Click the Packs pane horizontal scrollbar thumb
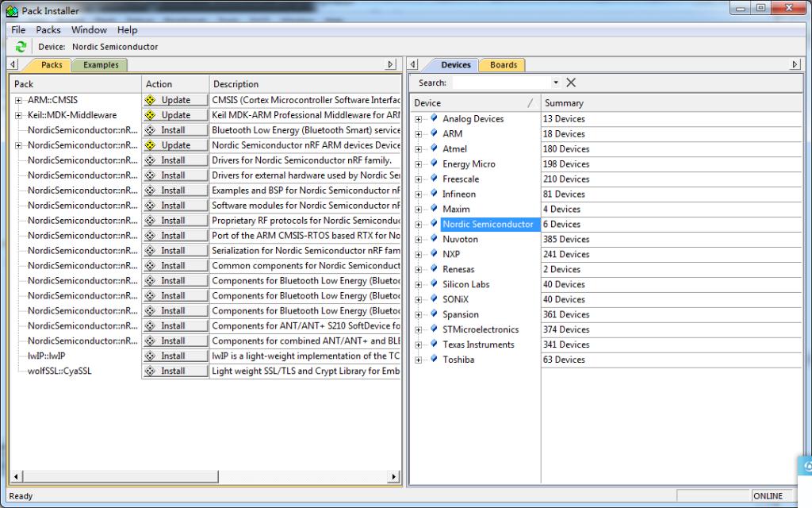This screenshot has height=508, width=812. (x=121, y=476)
